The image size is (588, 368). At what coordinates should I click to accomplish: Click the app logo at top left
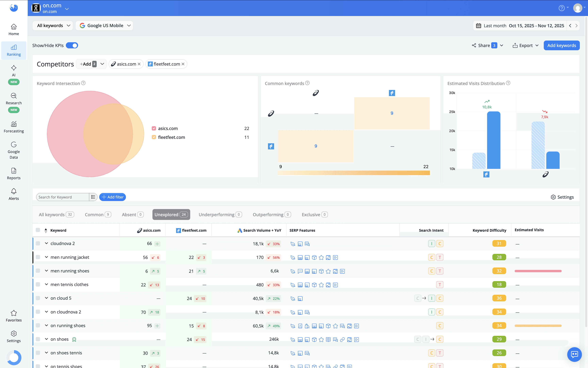point(14,8)
